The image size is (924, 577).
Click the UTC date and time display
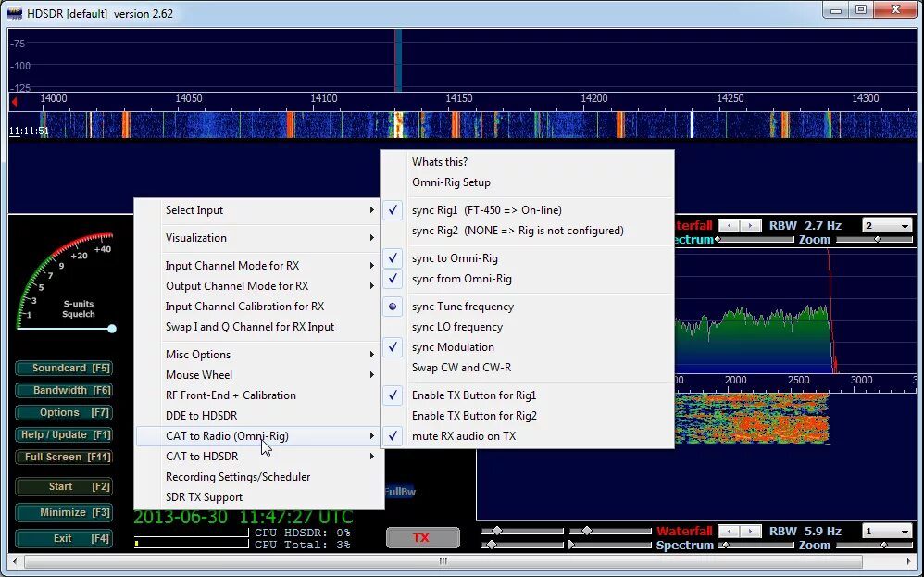click(243, 517)
